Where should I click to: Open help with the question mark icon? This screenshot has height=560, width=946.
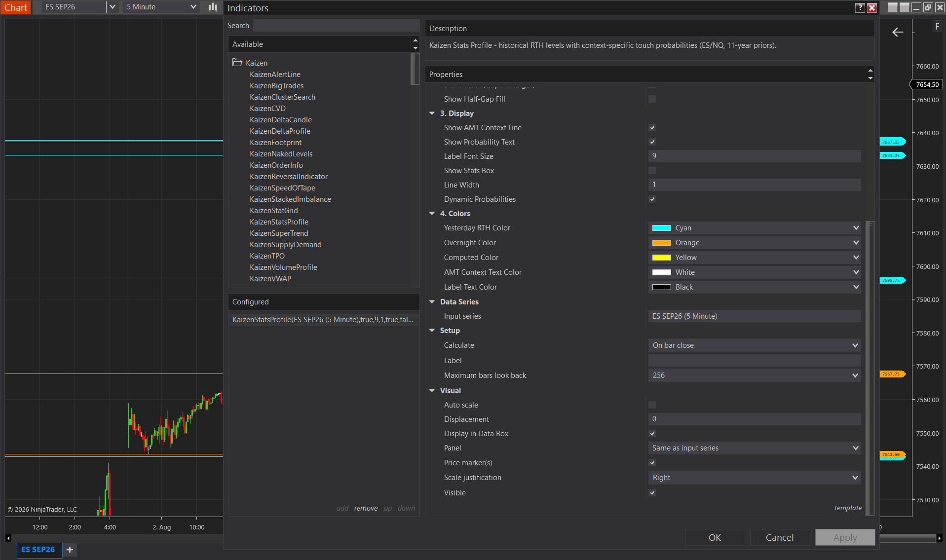click(x=860, y=7)
